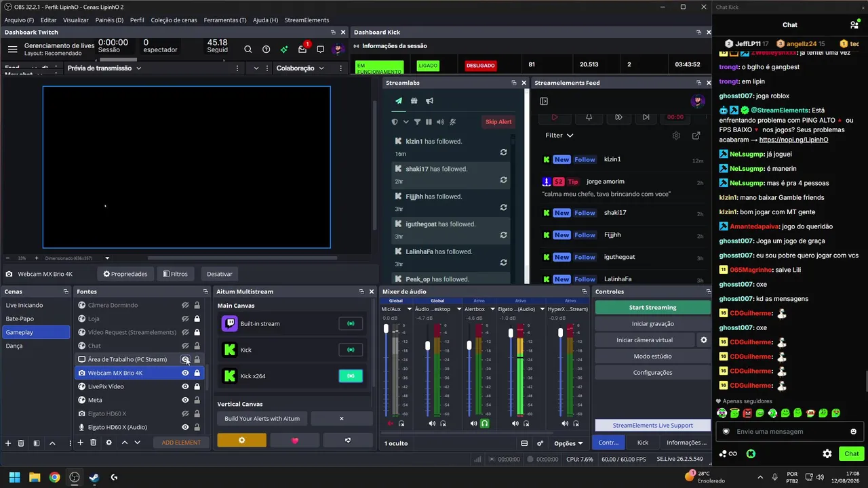Screen dimensions: 868x488
Task: Pop out the Streamelements Feed window
Action: tap(696, 136)
